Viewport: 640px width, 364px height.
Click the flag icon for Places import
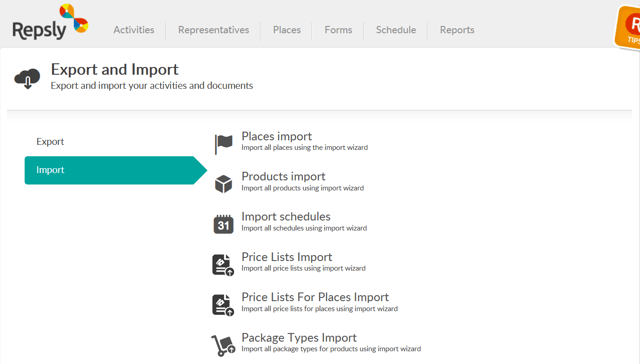223,144
